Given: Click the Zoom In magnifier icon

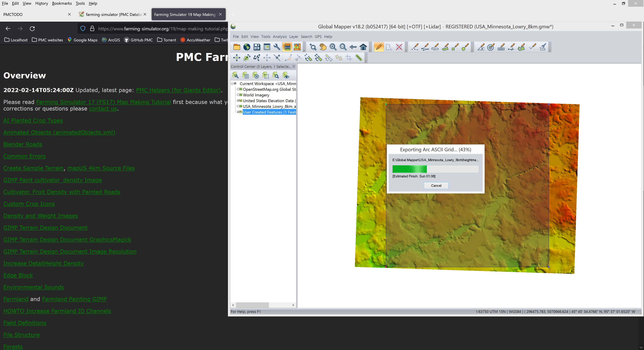Looking at the screenshot, I should pos(333,47).
